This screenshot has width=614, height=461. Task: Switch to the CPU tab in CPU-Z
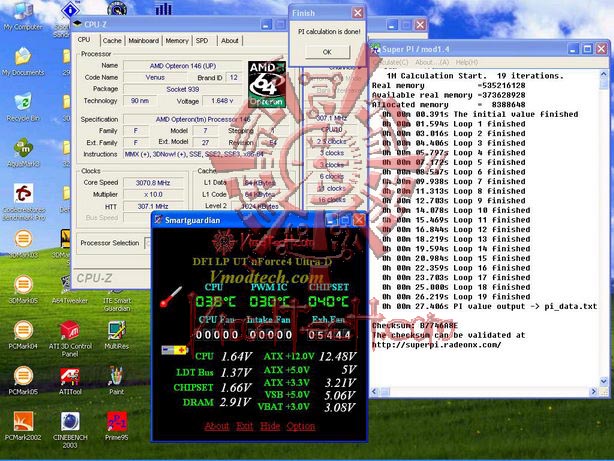[84, 40]
